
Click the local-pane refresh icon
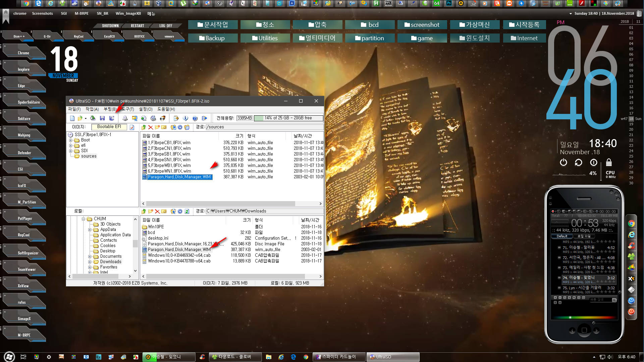click(187, 211)
